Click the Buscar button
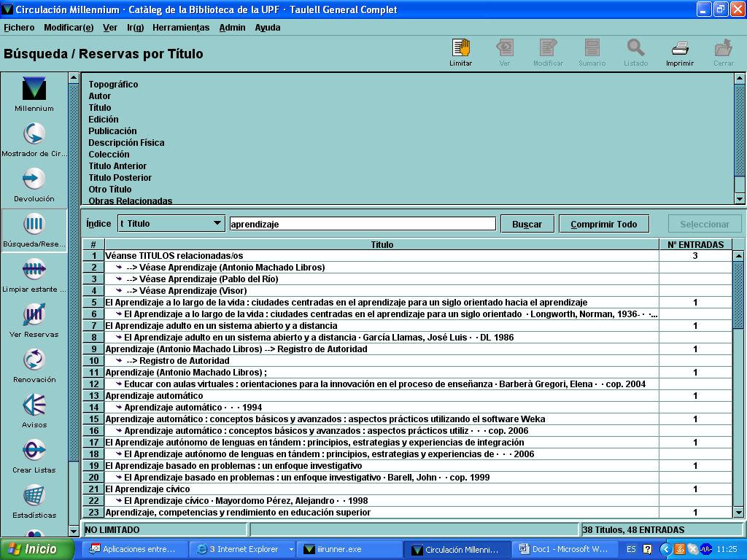 click(x=527, y=224)
